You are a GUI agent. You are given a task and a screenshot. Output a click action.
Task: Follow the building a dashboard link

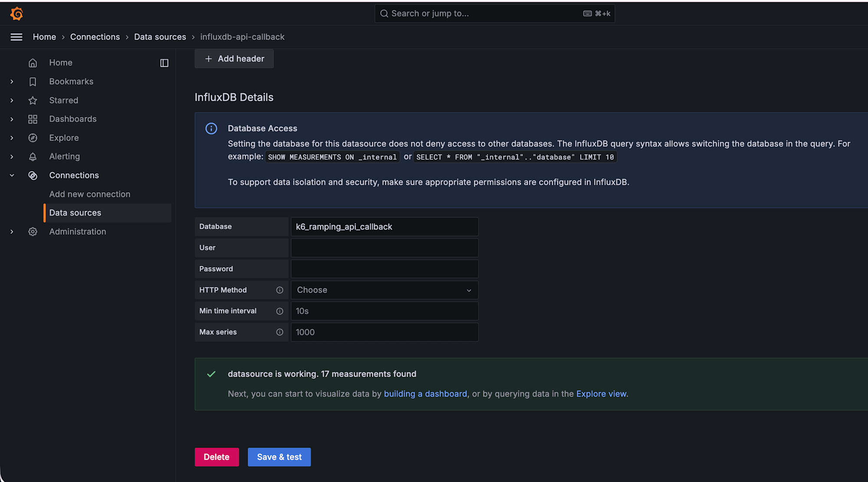[x=425, y=394]
